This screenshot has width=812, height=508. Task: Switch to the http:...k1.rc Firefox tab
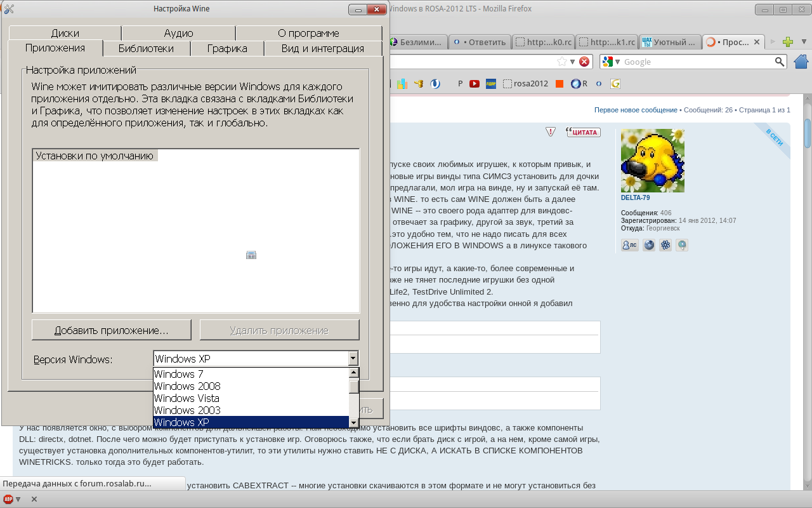(607, 43)
